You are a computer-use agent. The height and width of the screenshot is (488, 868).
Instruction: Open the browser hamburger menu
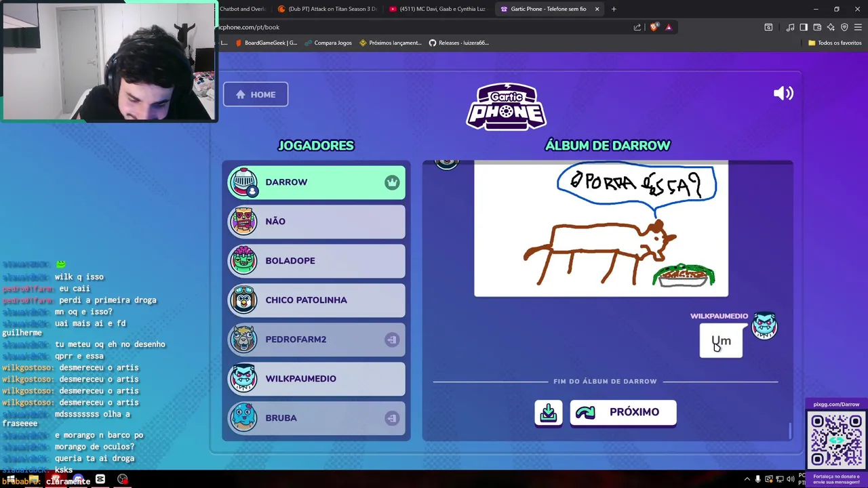pos(858,27)
